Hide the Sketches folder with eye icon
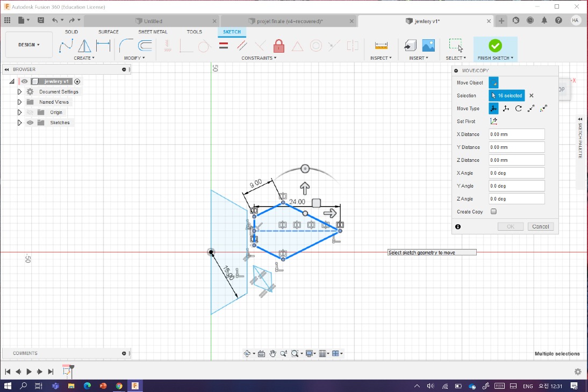 30,123
